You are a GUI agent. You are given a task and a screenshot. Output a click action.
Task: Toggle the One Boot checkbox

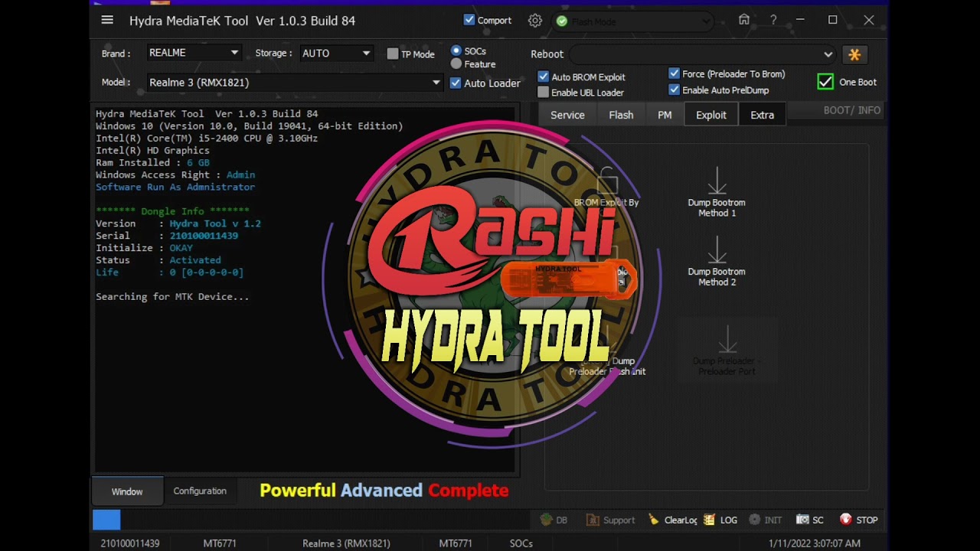tap(825, 82)
